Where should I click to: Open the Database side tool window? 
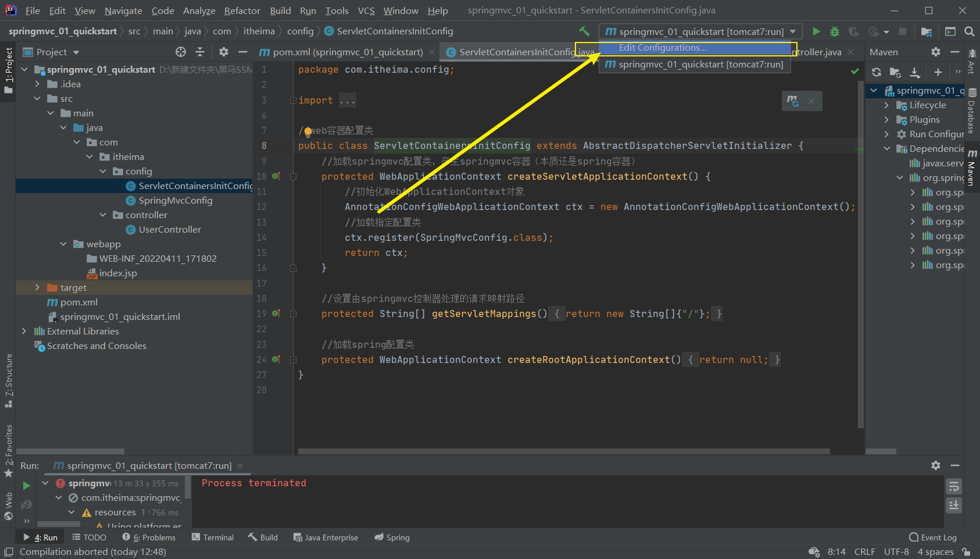[972, 111]
